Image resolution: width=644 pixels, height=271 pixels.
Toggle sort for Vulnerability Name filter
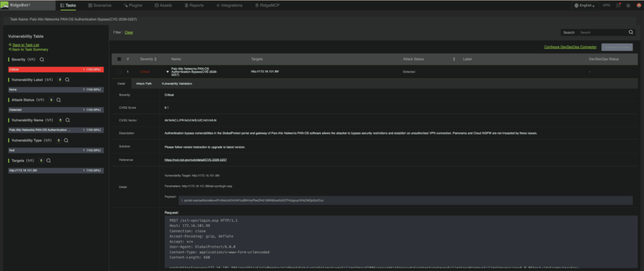60,120
